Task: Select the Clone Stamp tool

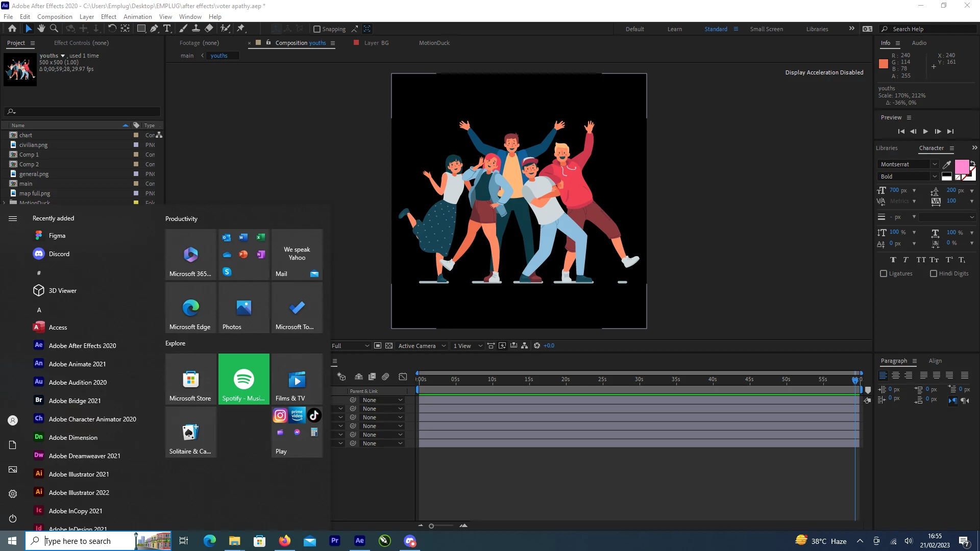Action: coord(195,29)
